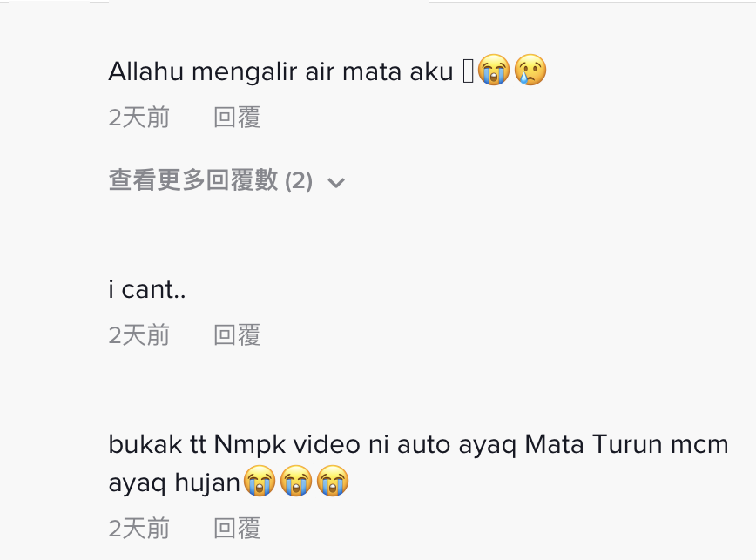756x560 pixels.
Task: Click the loudly crying emoji after "mata aku"
Action: coord(493,70)
